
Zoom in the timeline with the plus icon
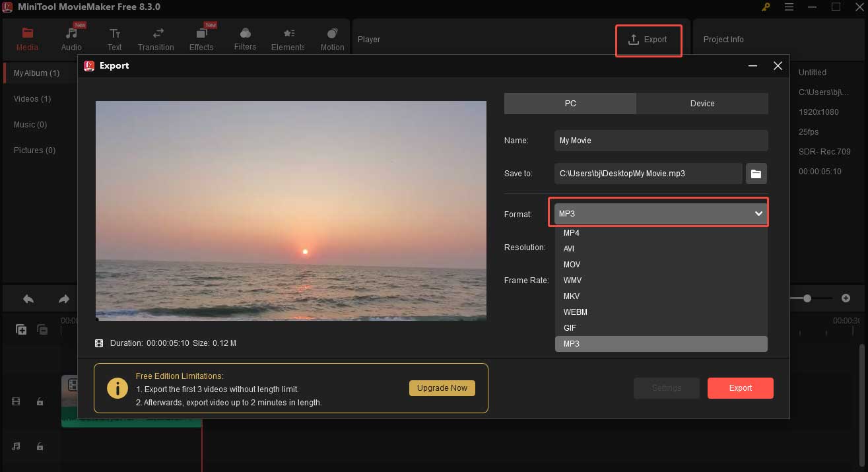[846, 298]
